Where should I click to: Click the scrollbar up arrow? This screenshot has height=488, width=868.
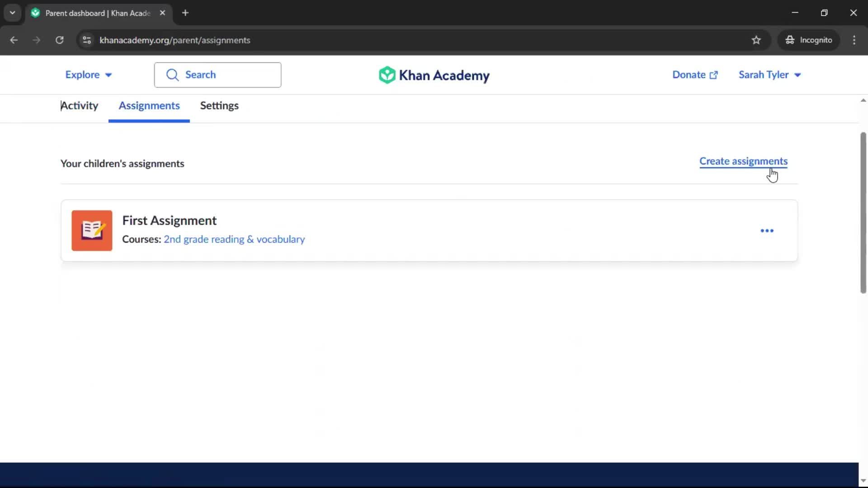pyautogui.click(x=863, y=100)
